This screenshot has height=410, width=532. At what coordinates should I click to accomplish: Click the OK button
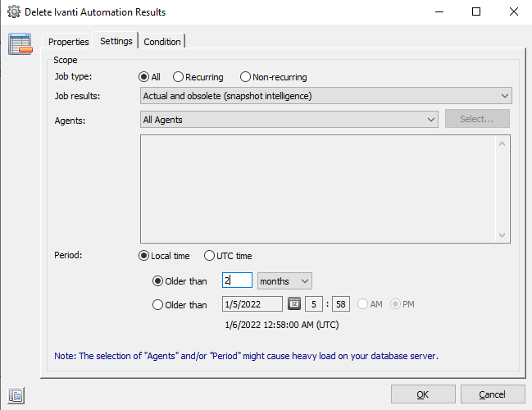tap(423, 394)
